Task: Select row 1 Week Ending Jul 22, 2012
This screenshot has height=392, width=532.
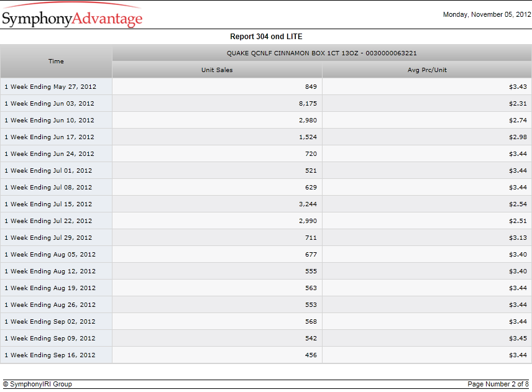Action: pos(266,221)
